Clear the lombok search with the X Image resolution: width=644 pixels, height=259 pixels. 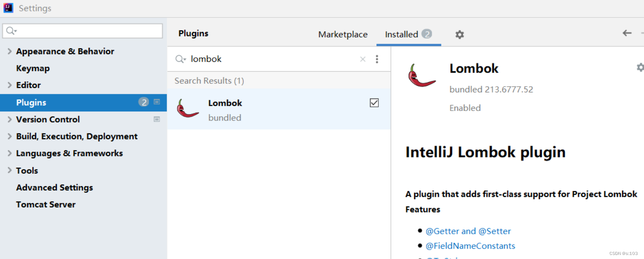click(363, 59)
